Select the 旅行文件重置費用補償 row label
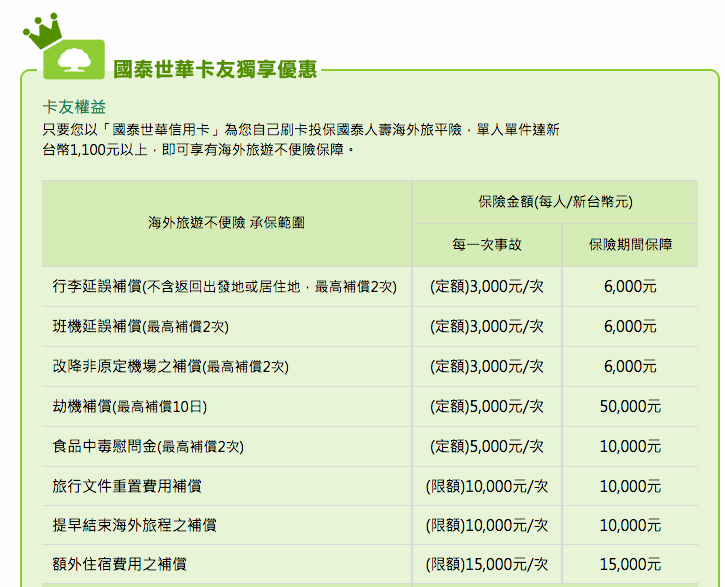This screenshot has height=587, width=725. coord(127,486)
